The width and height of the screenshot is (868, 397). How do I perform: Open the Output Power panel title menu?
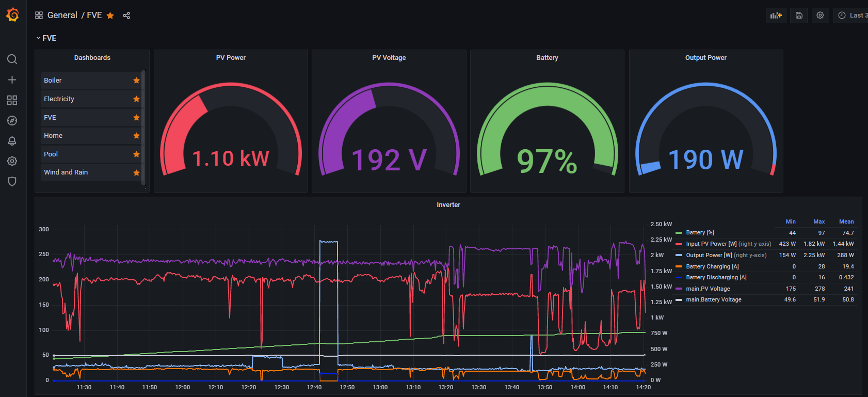coord(706,58)
